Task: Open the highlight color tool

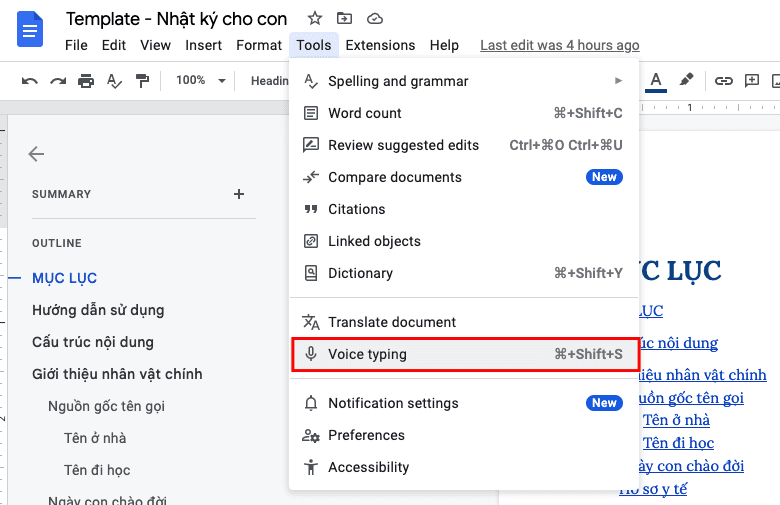Action: [686, 80]
